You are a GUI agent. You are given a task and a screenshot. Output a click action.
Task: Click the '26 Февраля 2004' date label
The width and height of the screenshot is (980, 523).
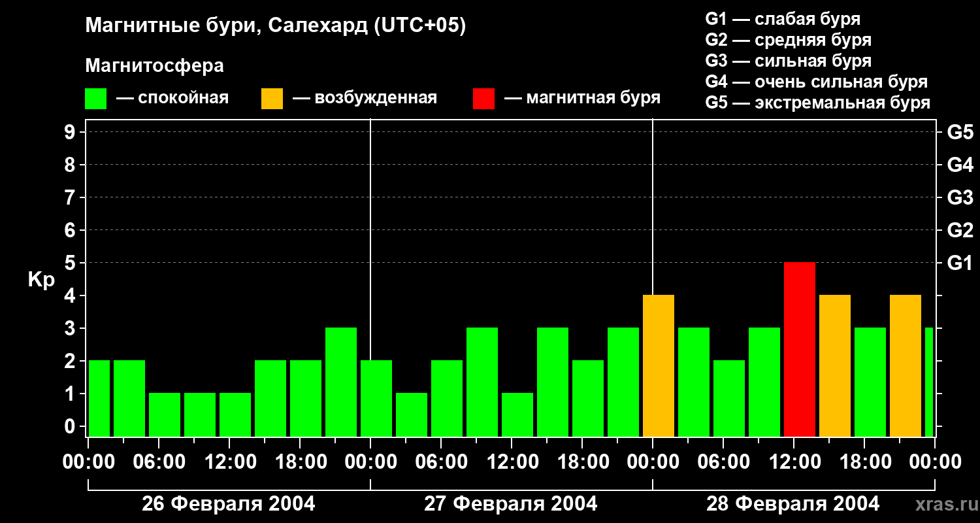229,504
